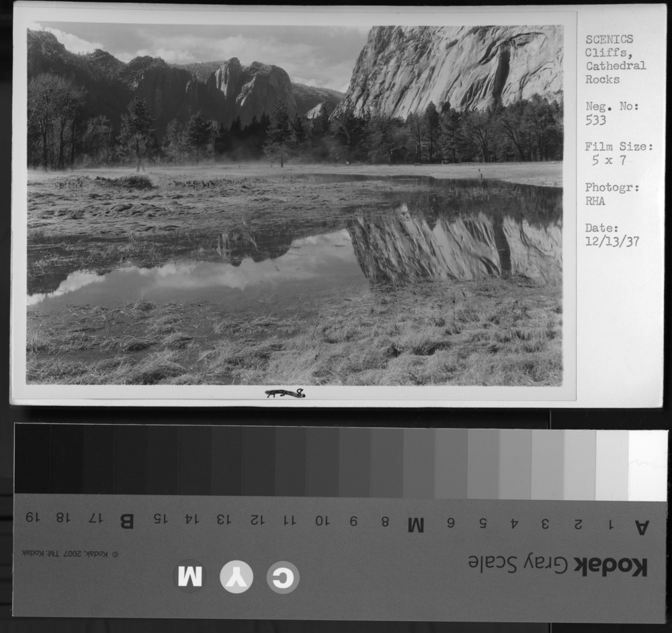Pick the darkest patch labeled 19
This screenshot has width=672, height=633.
[x=32, y=459]
